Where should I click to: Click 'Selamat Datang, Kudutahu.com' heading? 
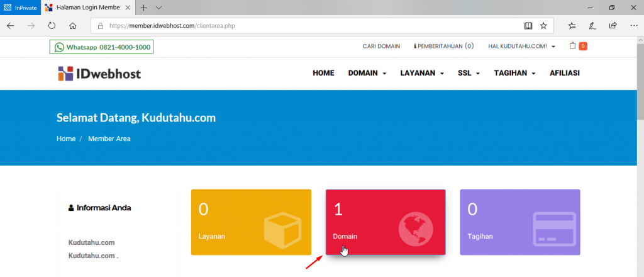[136, 118]
